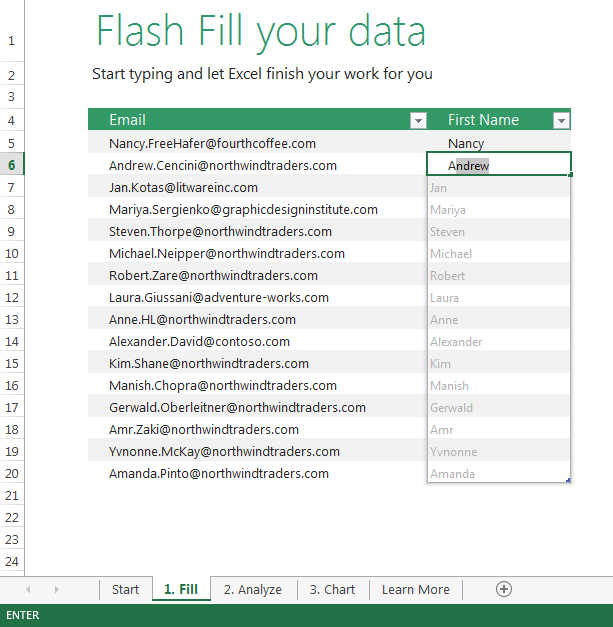The width and height of the screenshot is (613, 627).
Task: Click the Amanda.Pinto@northwindtraders.com cell
Action: (x=219, y=473)
